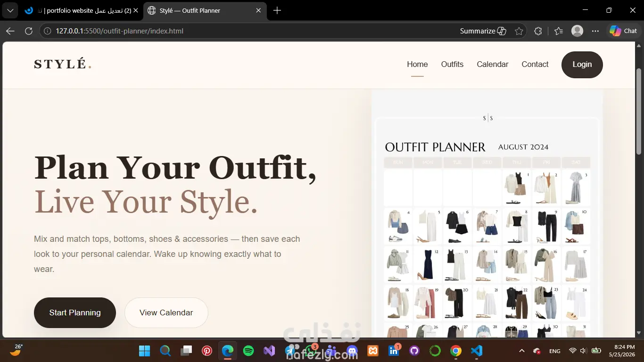Close the Stylé — Outfit Planner tab
The height and width of the screenshot is (362, 644).
pos(258,10)
